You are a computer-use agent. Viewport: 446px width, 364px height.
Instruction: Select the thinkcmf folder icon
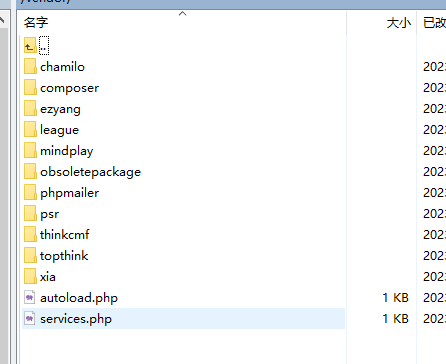[30, 234]
